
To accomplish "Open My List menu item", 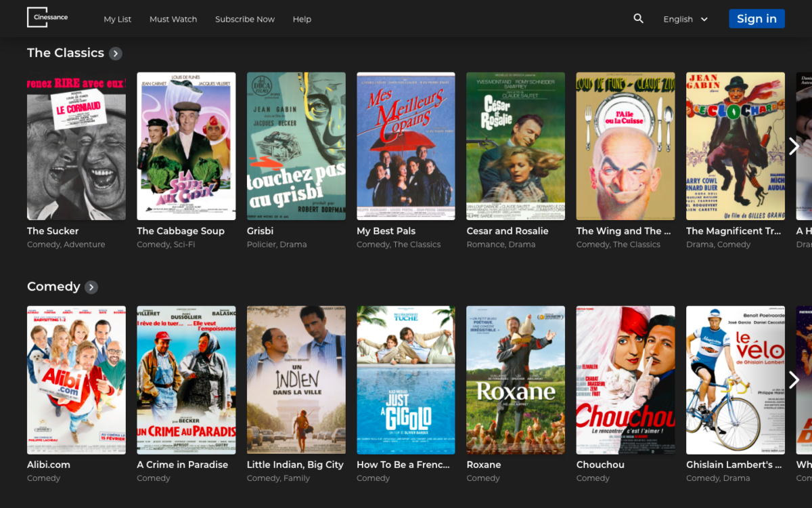I will point(117,19).
